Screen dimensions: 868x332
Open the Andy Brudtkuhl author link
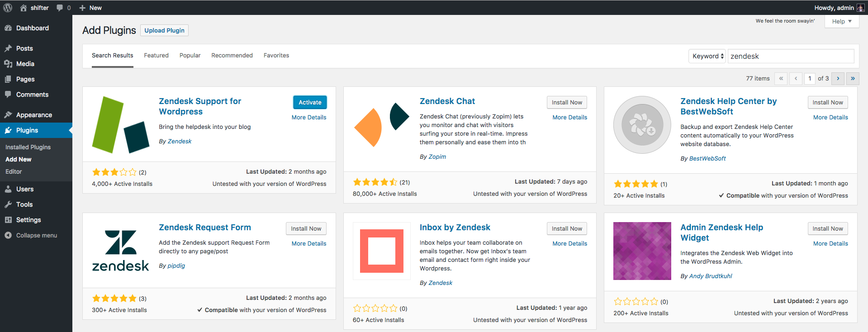[711, 276]
